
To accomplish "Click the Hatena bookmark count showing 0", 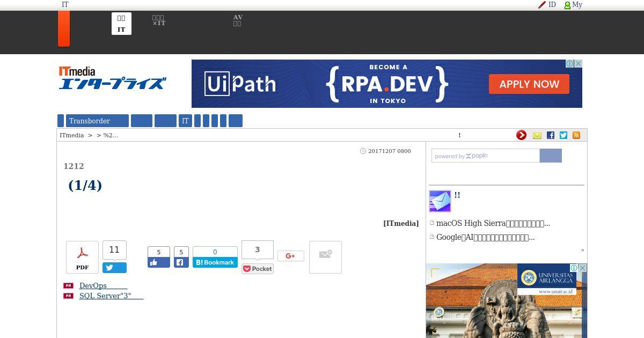I will 215,252.
